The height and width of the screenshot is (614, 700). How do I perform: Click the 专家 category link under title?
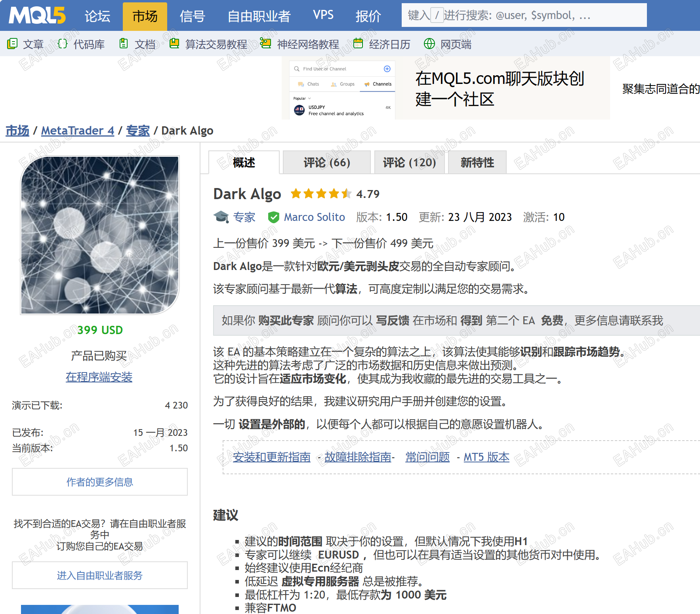click(244, 217)
